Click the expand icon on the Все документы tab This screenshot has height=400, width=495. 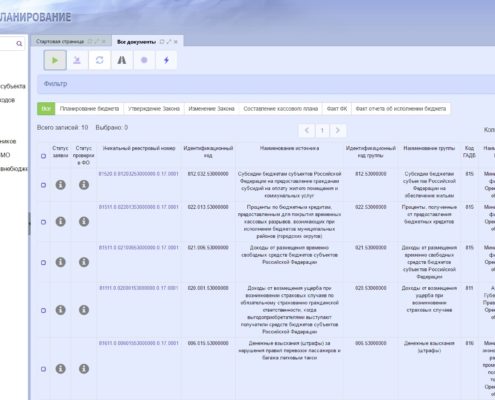(x=169, y=42)
